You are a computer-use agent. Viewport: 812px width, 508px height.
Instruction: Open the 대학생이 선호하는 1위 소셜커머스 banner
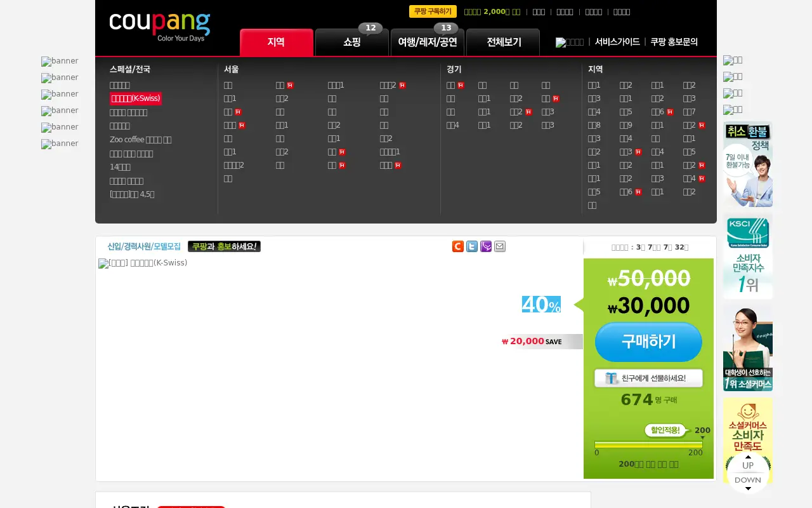click(x=748, y=349)
